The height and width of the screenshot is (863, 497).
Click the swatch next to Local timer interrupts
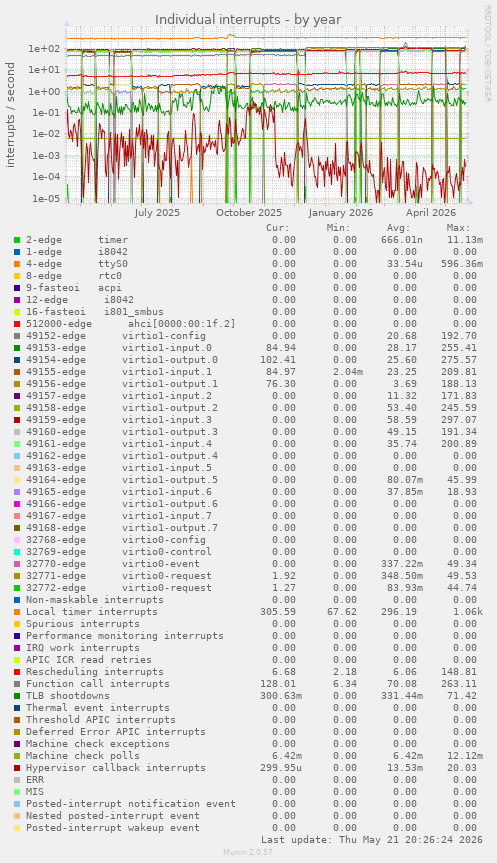17,612
